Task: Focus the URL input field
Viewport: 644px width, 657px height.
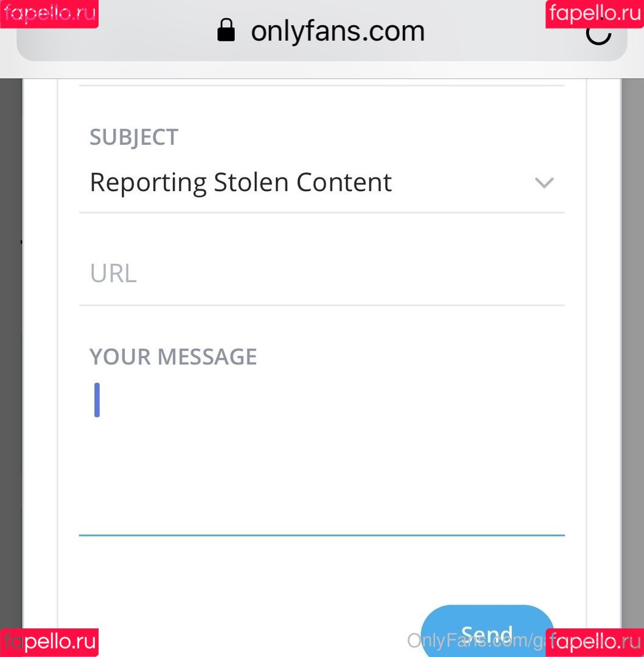Action: click(x=321, y=274)
